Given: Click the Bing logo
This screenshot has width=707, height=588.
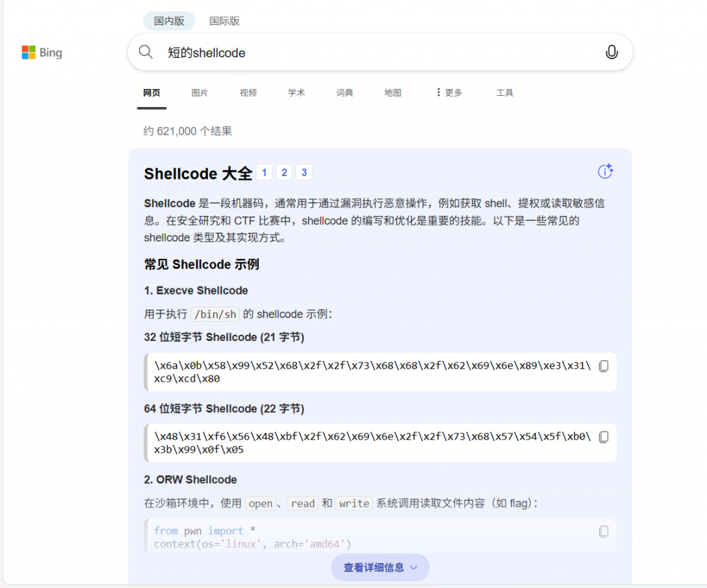Looking at the screenshot, I should point(42,52).
